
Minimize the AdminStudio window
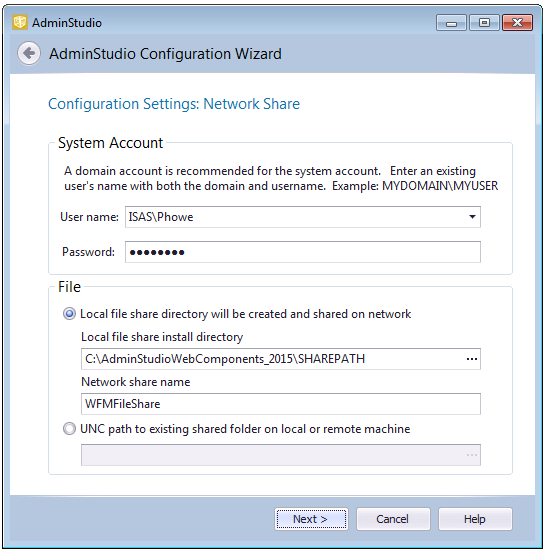pyautogui.click(x=451, y=23)
